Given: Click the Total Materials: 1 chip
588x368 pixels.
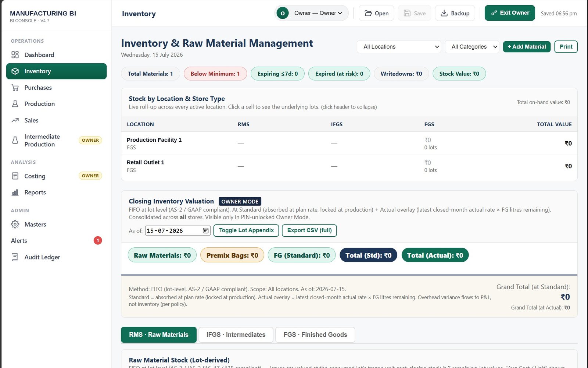Looking at the screenshot, I should pyautogui.click(x=150, y=74).
